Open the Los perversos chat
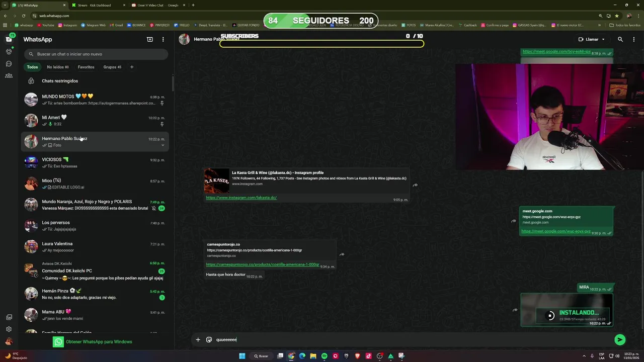The image size is (644, 362). point(95,226)
